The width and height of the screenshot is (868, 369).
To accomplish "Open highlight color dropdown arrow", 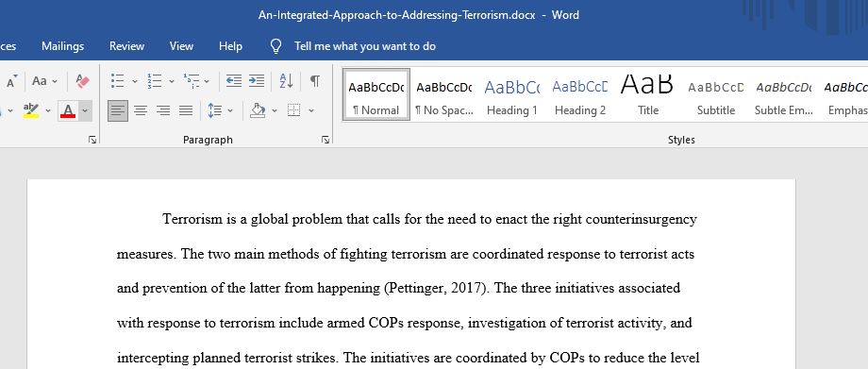I will click(x=47, y=111).
